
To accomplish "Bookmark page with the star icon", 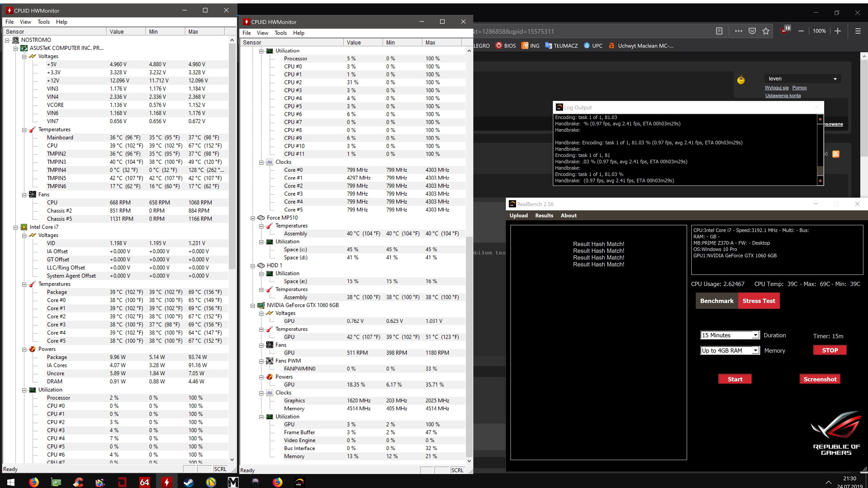I will [766, 31].
